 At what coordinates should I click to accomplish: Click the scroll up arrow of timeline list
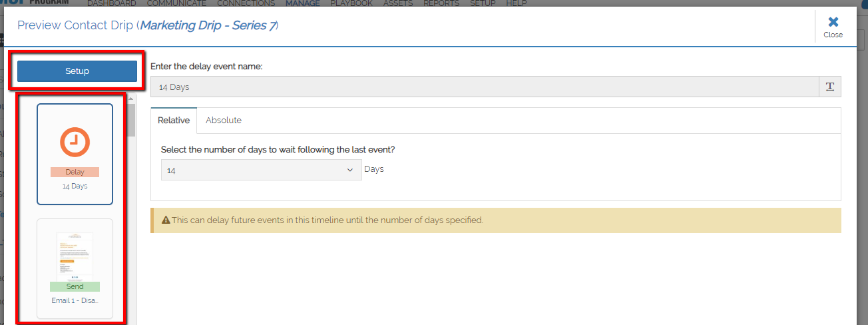[131, 99]
